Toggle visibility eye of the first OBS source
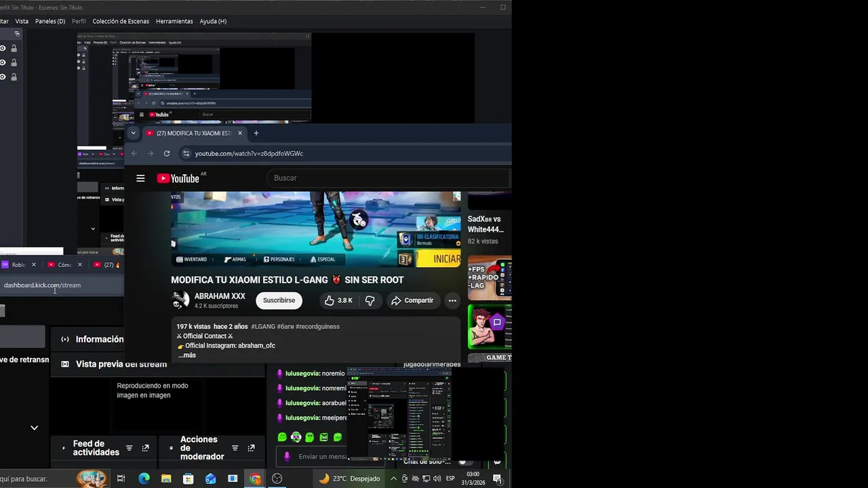The height and width of the screenshot is (488, 868). (x=3, y=48)
